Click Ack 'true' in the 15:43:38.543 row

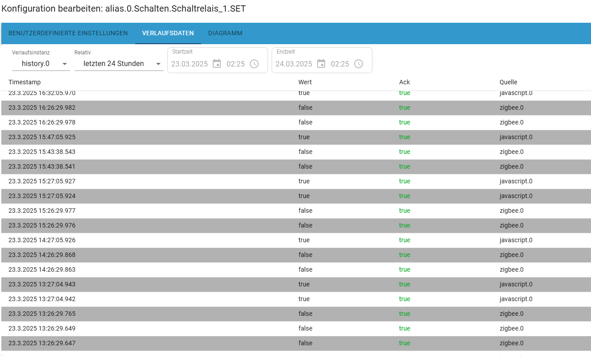click(405, 152)
